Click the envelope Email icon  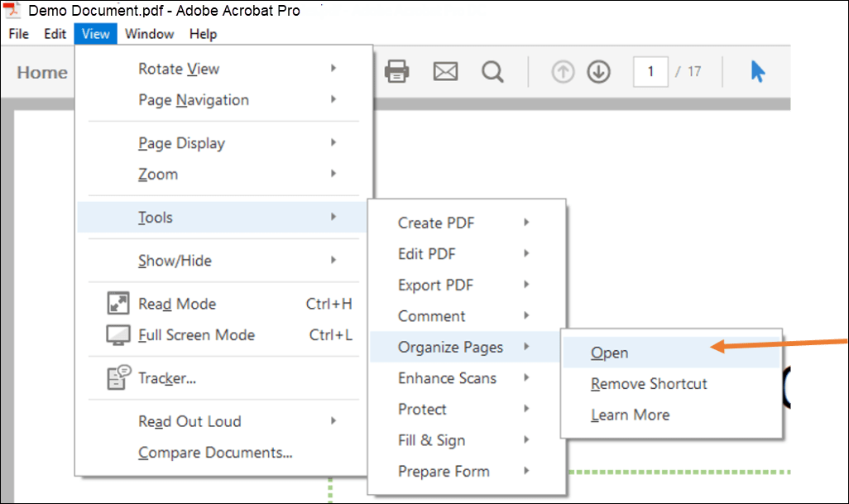[446, 71]
